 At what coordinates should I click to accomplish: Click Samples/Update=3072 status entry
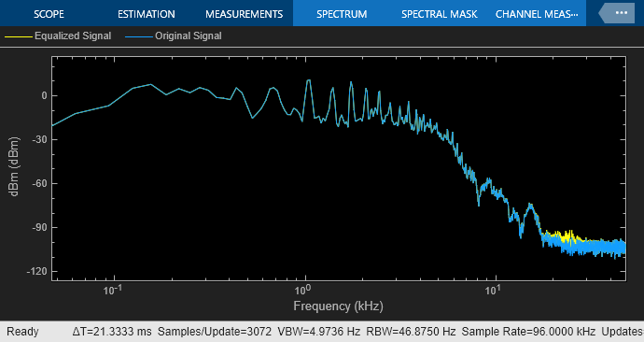point(215,332)
